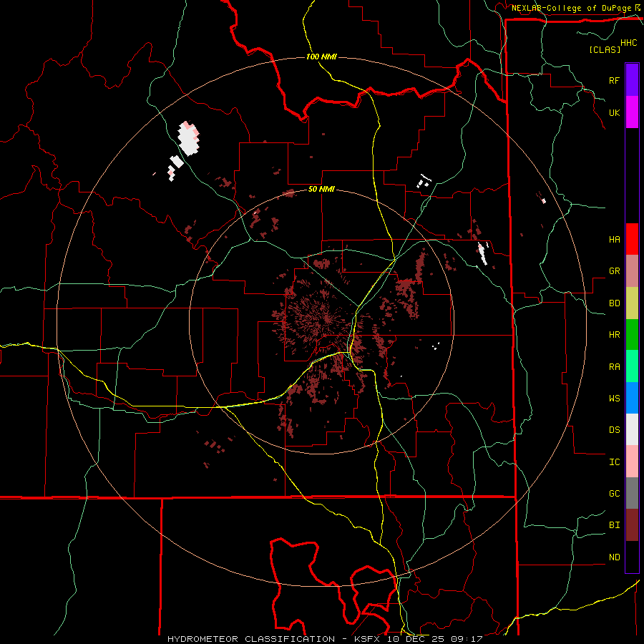
Task: Pick the RA light green legend swatch
Action: point(632,366)
